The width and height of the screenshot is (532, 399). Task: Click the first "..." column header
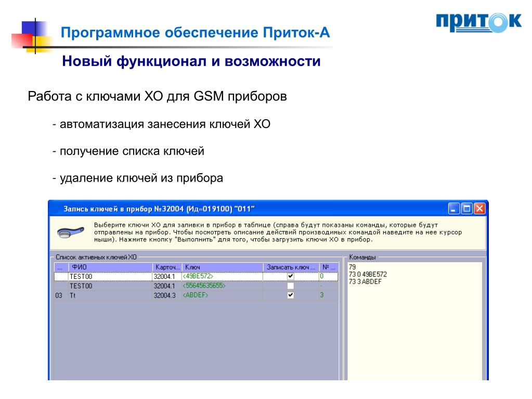61,267
